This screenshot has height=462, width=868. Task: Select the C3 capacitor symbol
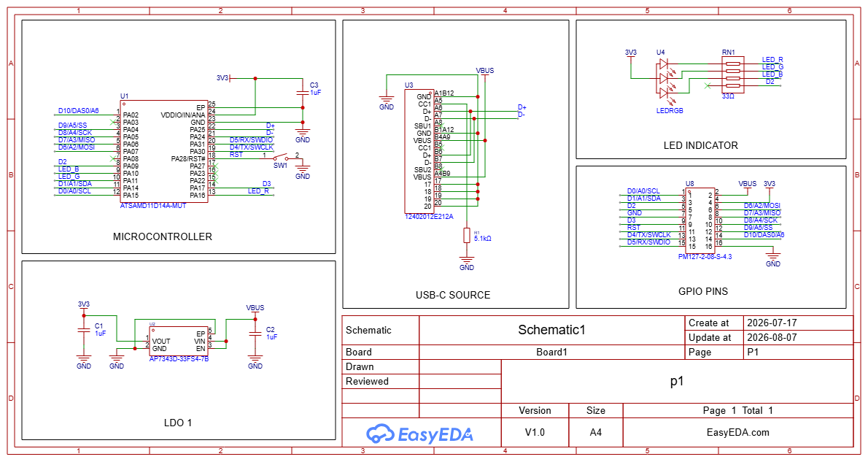(302, 92)
